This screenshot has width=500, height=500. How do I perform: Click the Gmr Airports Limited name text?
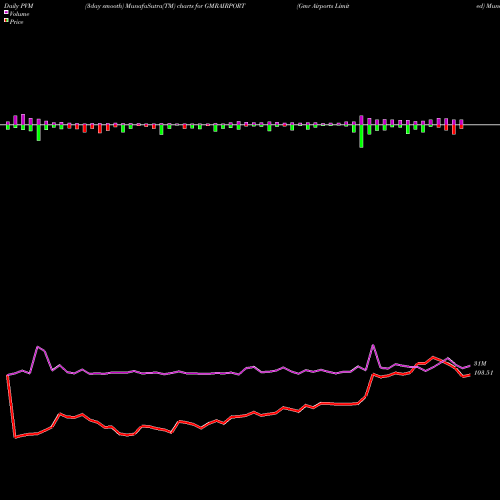point(323,6)
